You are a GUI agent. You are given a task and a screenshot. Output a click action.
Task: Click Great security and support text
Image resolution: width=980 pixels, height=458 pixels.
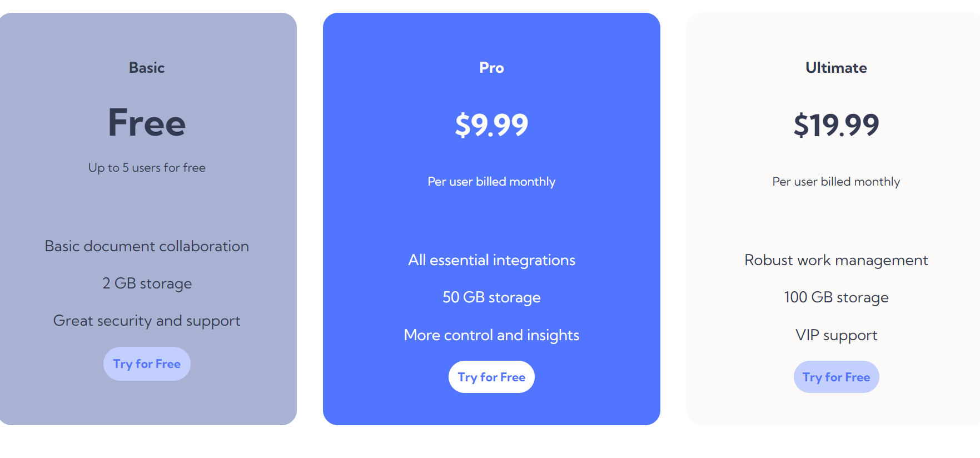[x=147, y=321]
